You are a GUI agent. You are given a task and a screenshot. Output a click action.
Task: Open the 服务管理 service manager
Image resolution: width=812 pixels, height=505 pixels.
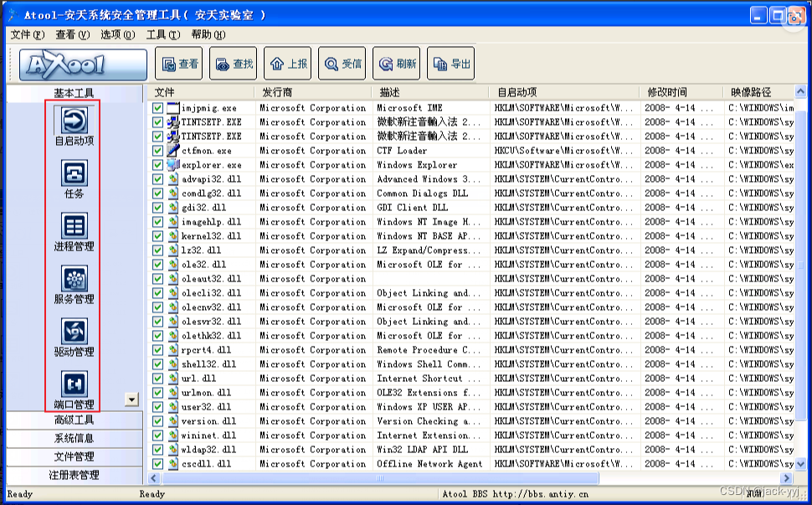tap(74, 285)
